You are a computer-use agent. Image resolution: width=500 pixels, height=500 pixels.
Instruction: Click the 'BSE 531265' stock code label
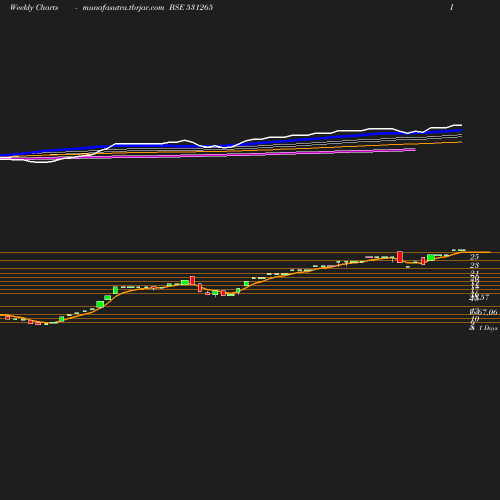(x=191, y=7)
